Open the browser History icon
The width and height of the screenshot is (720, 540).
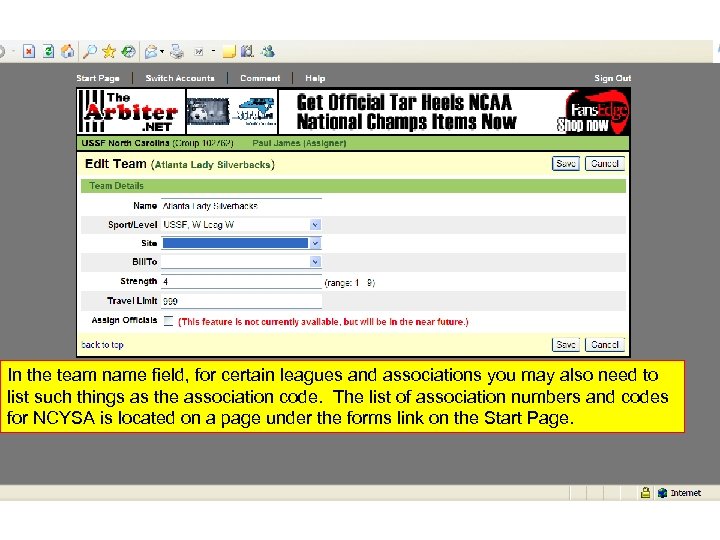point(128,51)
